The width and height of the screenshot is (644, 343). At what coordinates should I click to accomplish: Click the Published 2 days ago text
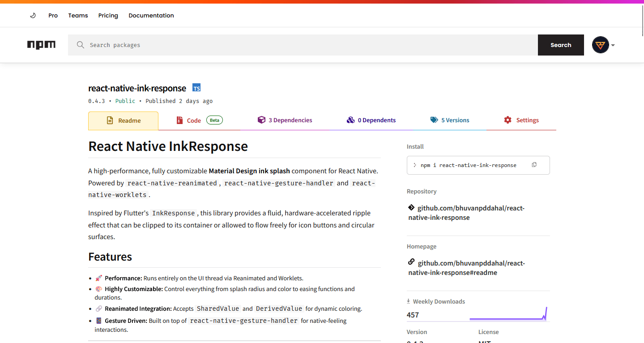point(179,101)
